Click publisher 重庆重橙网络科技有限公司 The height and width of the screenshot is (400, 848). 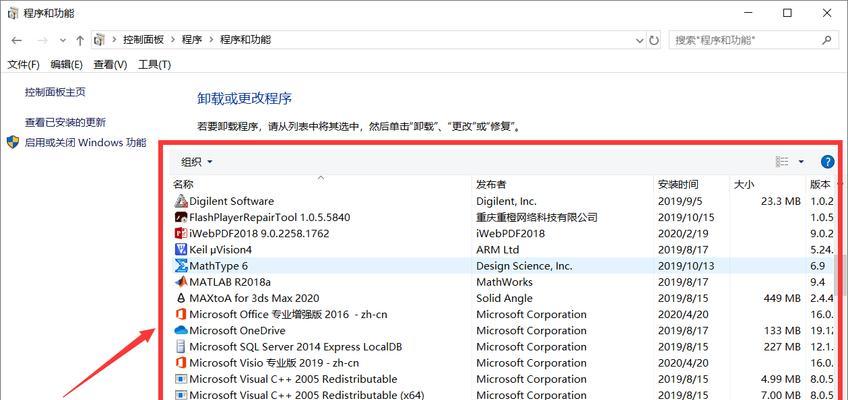tap(536, 217)
